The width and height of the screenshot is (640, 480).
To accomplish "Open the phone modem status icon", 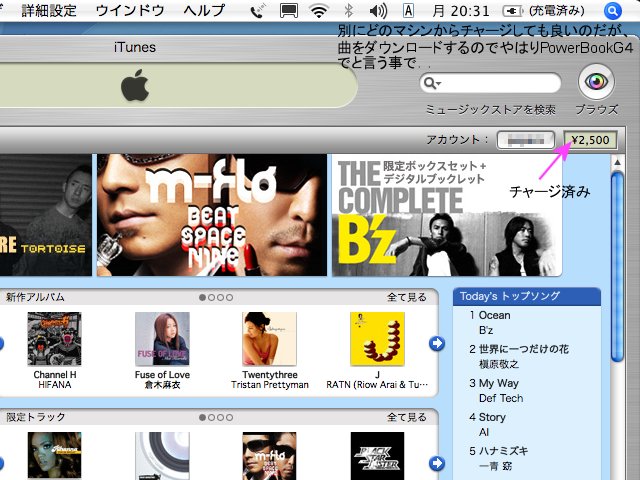I will point(258,11).
